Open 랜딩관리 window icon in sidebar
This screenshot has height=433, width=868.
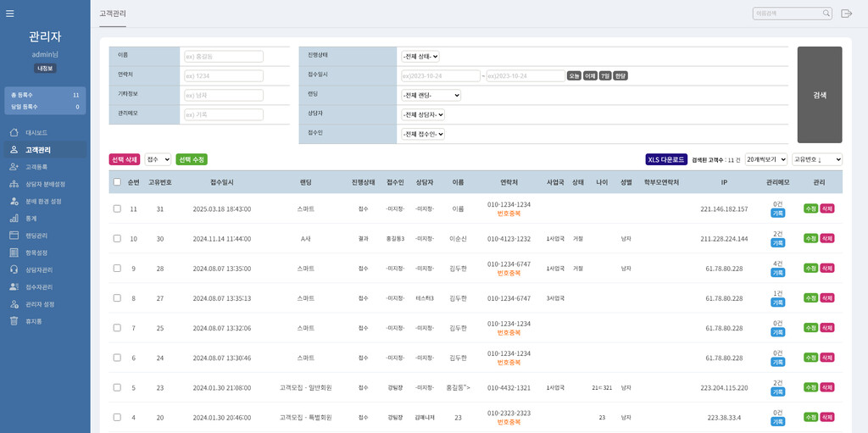pos(14,236)
